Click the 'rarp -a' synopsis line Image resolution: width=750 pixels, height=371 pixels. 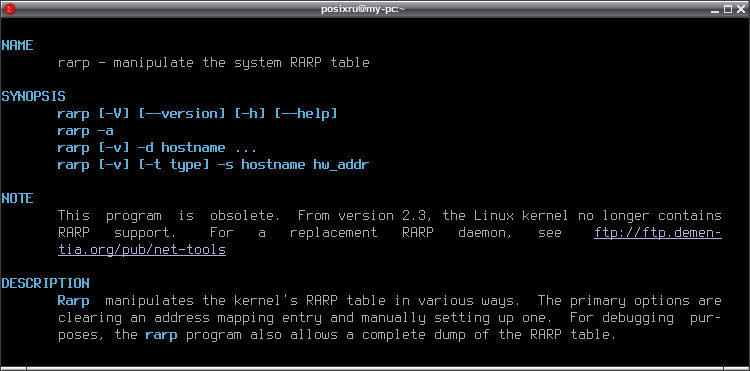(85, 131)
